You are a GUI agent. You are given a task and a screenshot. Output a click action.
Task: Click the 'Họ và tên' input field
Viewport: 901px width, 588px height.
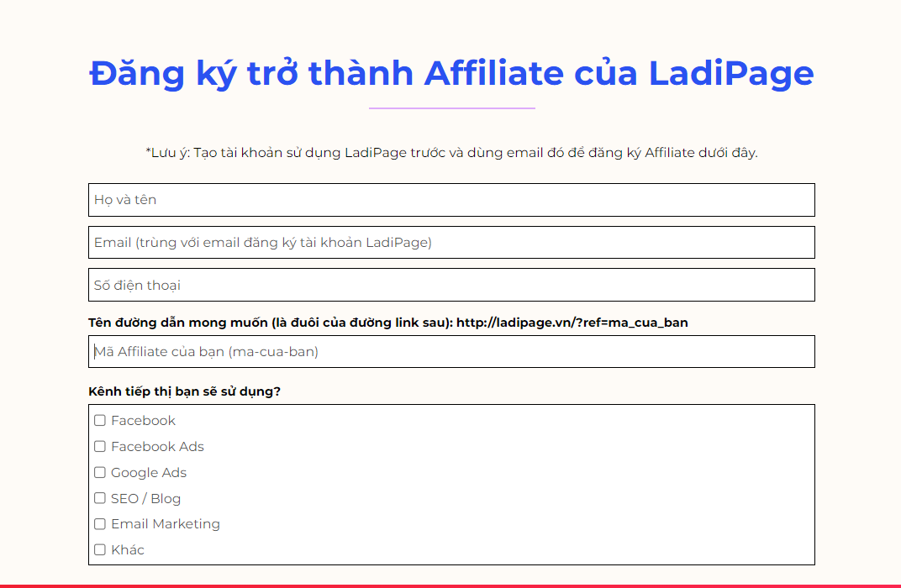451,200
